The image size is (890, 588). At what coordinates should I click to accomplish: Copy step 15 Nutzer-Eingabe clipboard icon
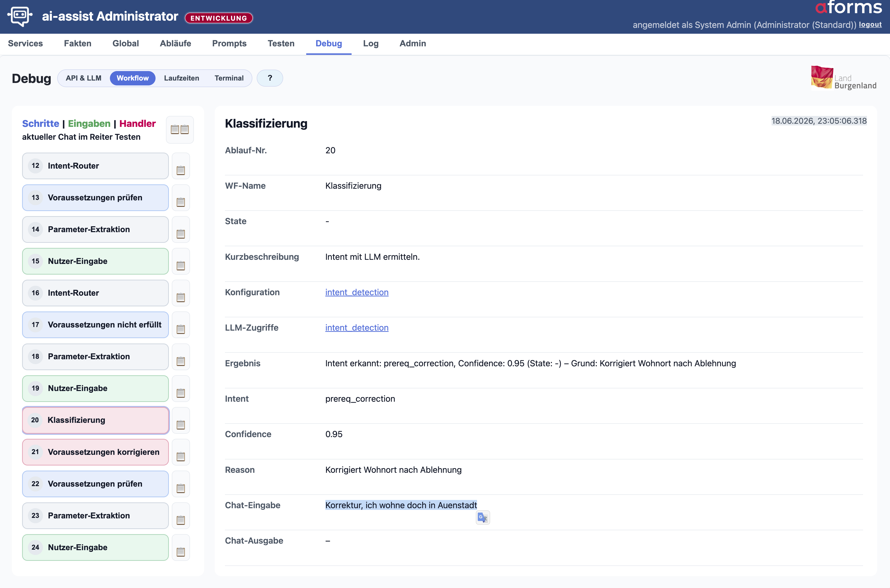click(x=181, y=262)
